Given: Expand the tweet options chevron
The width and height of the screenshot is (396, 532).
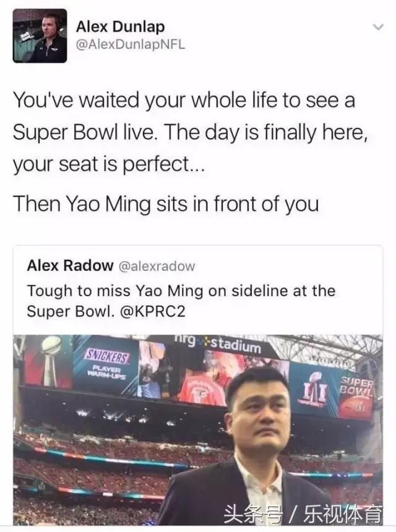Looking at the screenshot, I should tap(378, 27).
